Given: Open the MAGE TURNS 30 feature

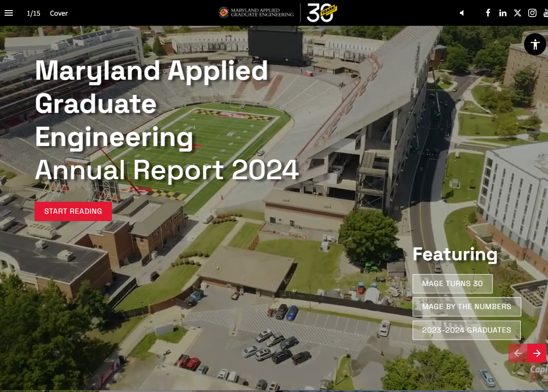Looking at the screenshot, I should coord(453,284).
